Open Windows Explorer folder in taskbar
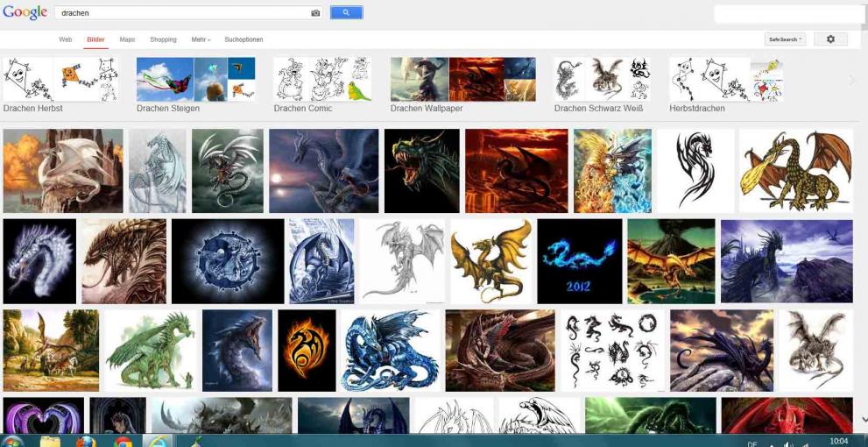 coord(51,442)
